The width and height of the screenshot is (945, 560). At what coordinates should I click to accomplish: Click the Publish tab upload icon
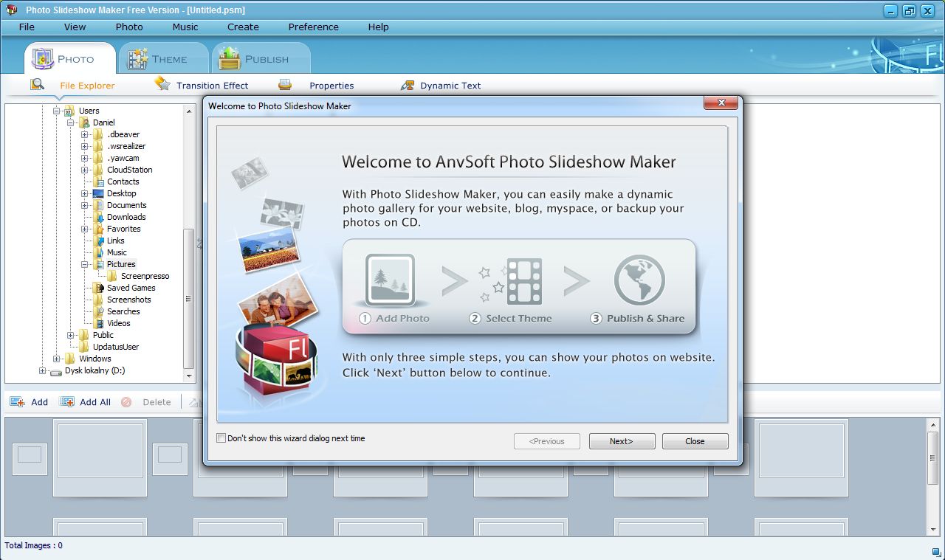point(231,58)
